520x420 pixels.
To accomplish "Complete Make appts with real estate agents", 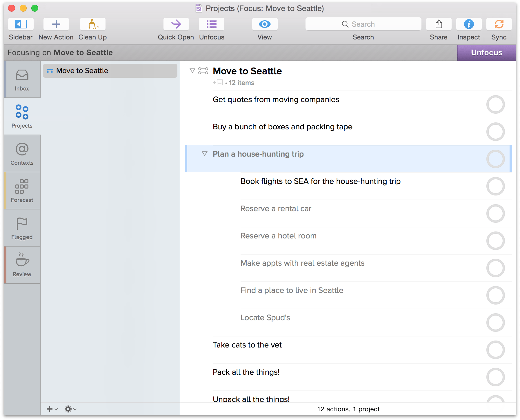I will [495, 268].
